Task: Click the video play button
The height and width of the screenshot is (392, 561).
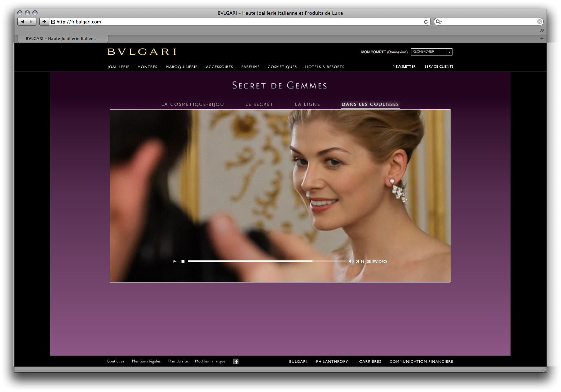Action: pyautogui.click(x=175, y=261)
